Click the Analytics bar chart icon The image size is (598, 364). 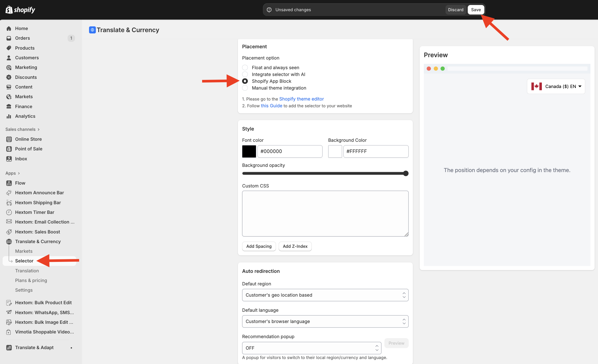click(9, 116)
